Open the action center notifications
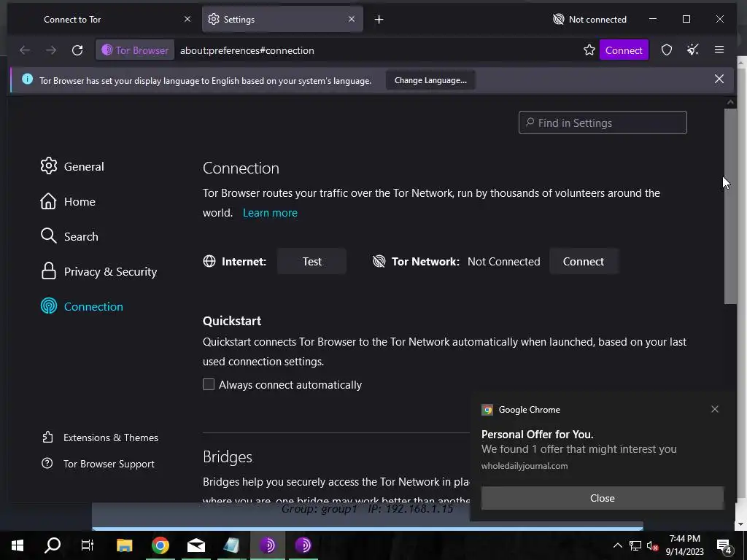Screen dimensions: 747x560 click(724, 545)
